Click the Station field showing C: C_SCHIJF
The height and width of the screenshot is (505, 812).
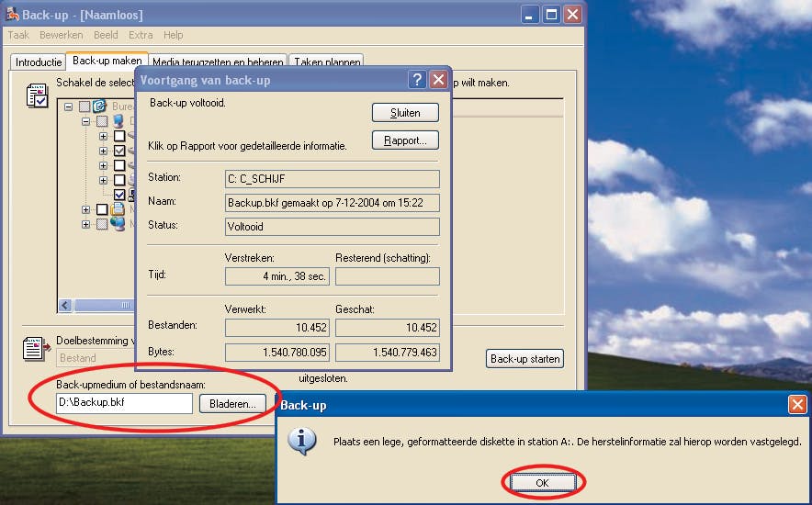point(332,179)
